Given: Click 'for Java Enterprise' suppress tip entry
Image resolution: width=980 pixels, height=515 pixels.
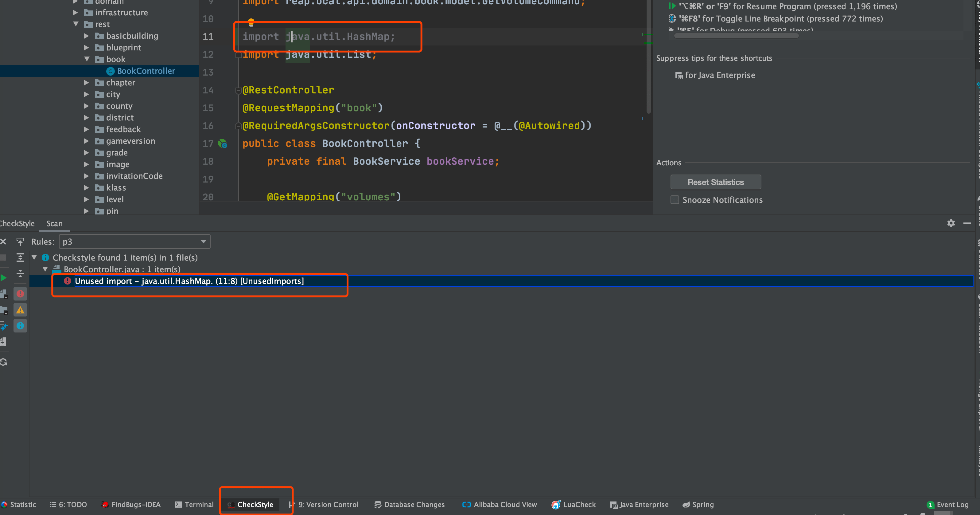Looking at the screenshot, I should (715, 75).
